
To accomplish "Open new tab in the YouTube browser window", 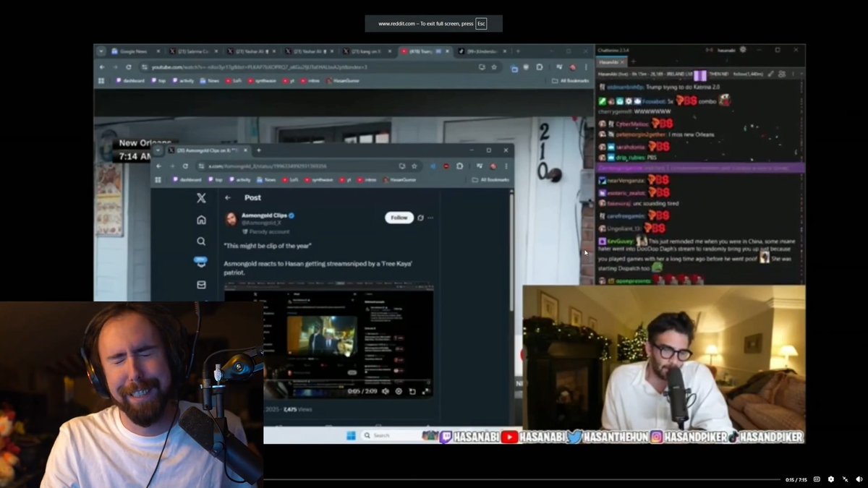I will [518, 51].
